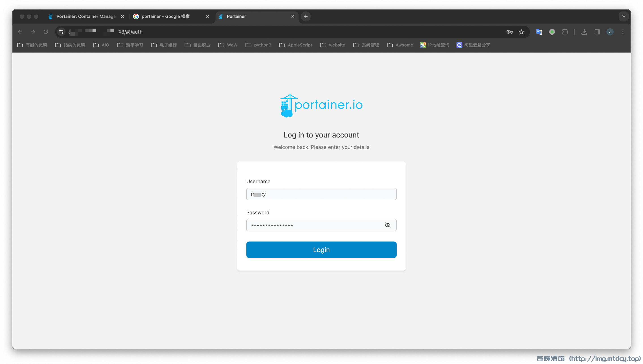Screen dimensions: 643x364
Task: Open a new tab with the plus button
Action: [306, 17]
